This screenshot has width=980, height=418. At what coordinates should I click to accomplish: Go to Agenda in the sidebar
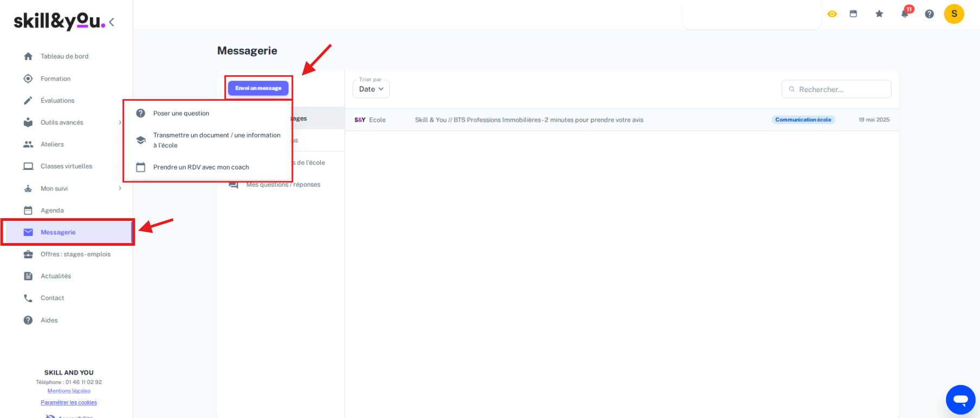click(x=52, y=211)
